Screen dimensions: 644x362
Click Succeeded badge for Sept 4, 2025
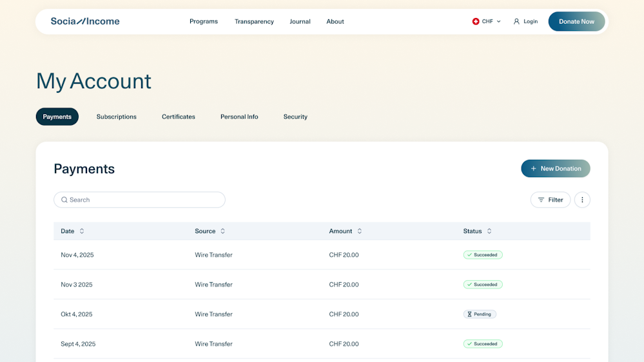(x=483, y=344)
